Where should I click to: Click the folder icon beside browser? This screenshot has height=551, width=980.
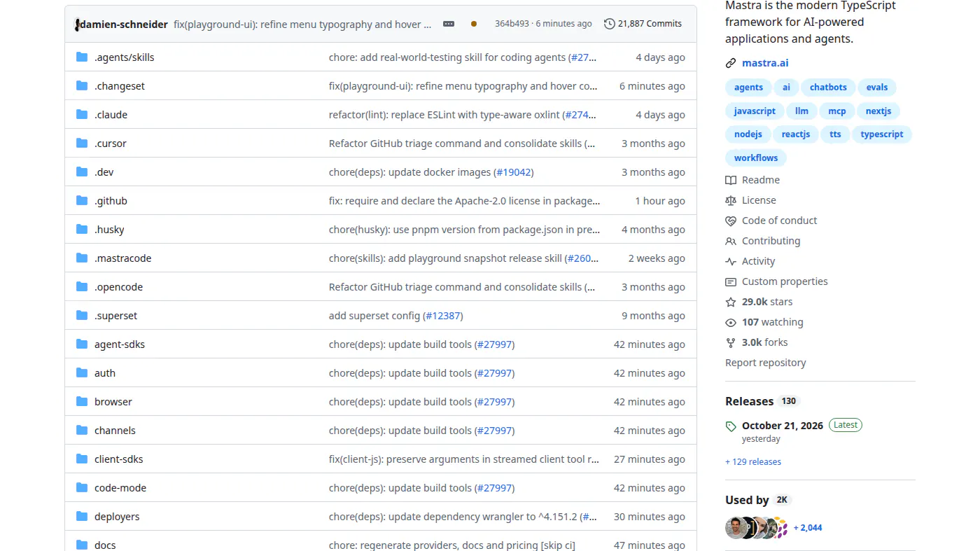(82, 401)
